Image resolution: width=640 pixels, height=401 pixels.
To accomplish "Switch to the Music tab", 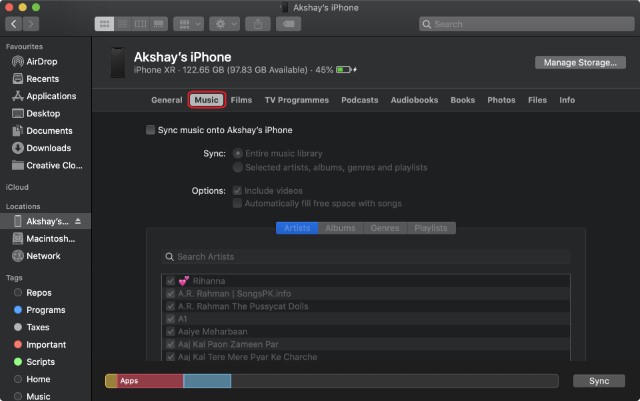I will [207, 100].
